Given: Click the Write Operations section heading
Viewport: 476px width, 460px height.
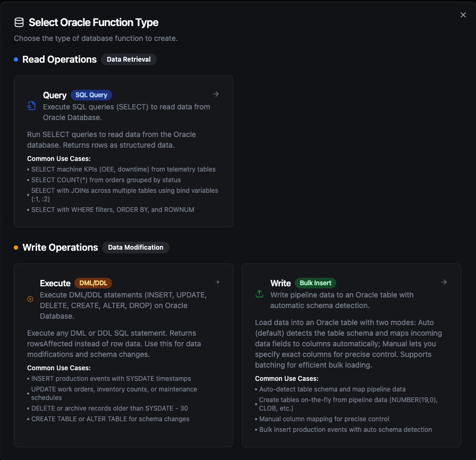Looking at the screenshot, I should point(60,248).
